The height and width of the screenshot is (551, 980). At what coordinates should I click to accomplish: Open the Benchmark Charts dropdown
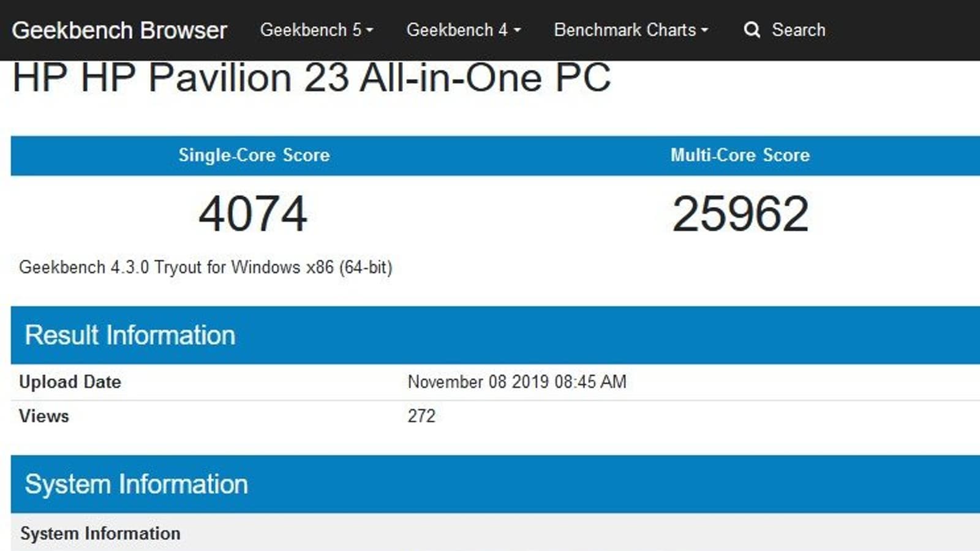[630, 30]
